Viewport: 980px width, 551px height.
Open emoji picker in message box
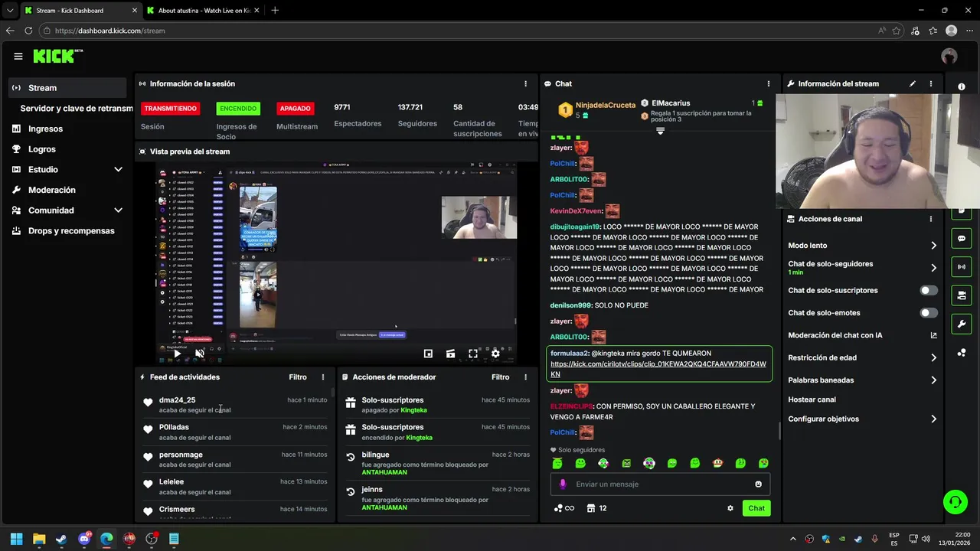(x=759, y=484)
